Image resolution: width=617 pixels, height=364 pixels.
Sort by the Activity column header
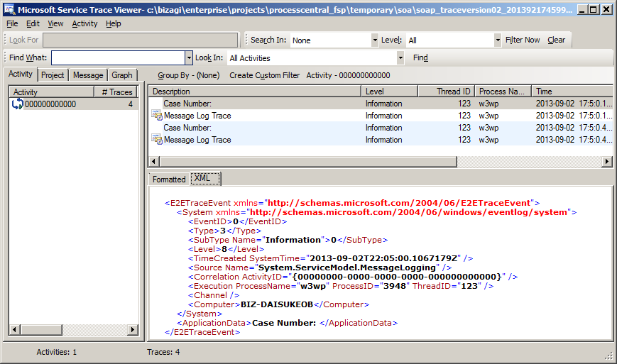[x=52, y=92]
